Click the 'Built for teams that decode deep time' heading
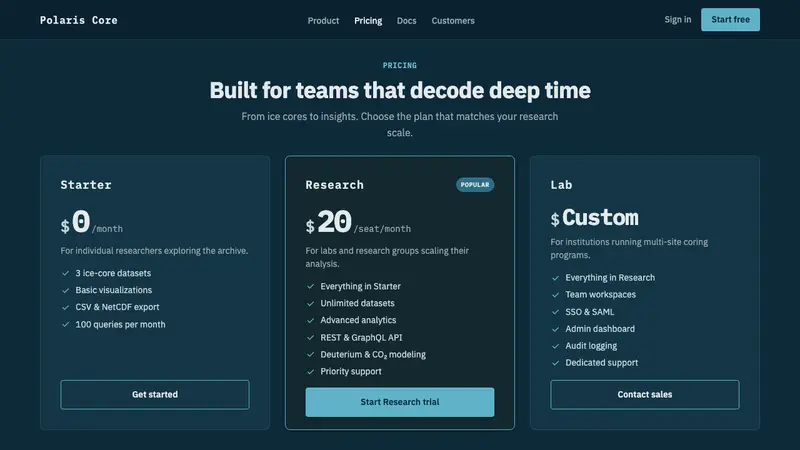Viewport: 800px width, 450px height. click(x=400, y=90)
